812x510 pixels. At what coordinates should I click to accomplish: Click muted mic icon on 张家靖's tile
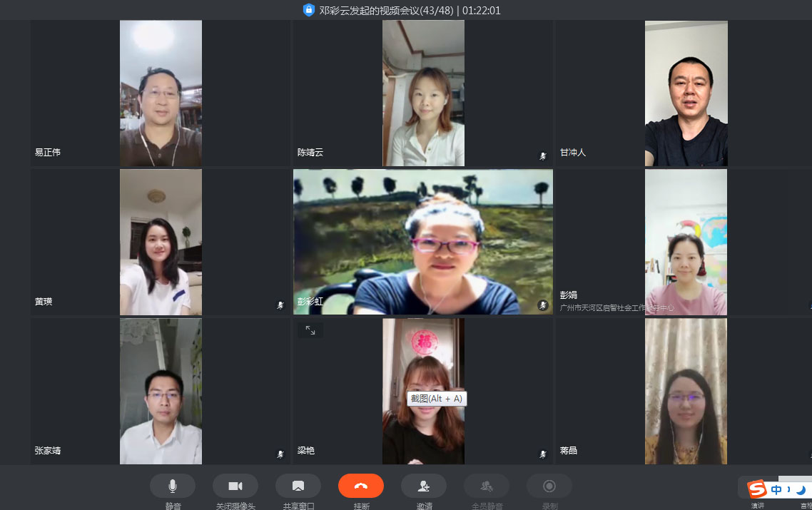(x=280, y=454)
